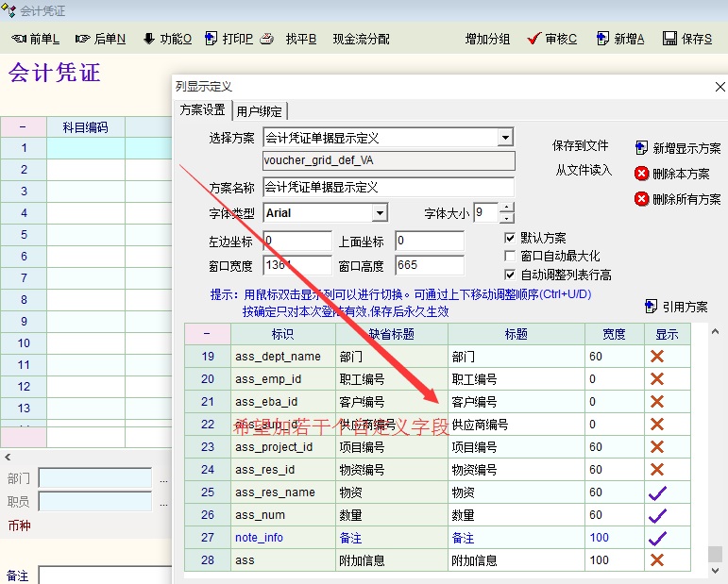Screen dimensions: 728x584
Task: Save the voucher using 保存 icon
Action: (669, 39)
